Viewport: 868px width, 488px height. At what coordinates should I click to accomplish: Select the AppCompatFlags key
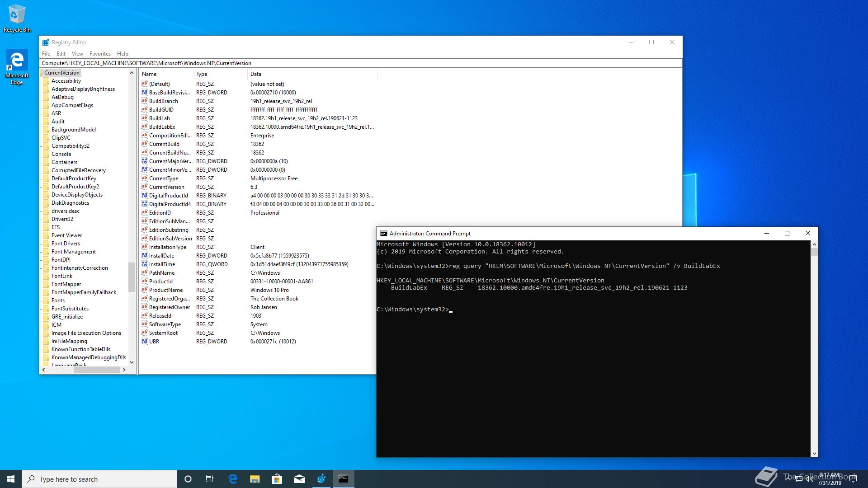pos(72,105)
